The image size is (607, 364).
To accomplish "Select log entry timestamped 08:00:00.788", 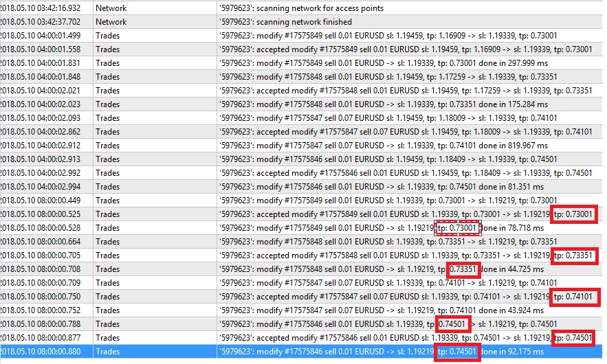I will (x=301, y=324).
